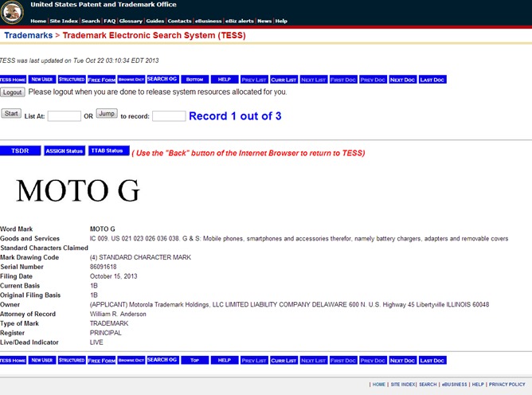Image resolution: width=532 pixels, height=395 pixels.
Task: Open Help in the top navigation
Action: pos(281,21)
